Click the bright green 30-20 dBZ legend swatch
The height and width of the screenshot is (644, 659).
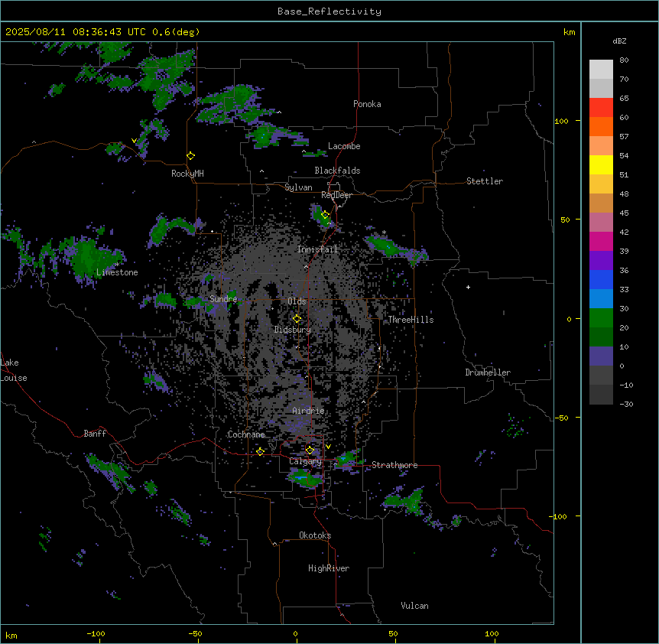pyautogui.click(x=601, y=318)
